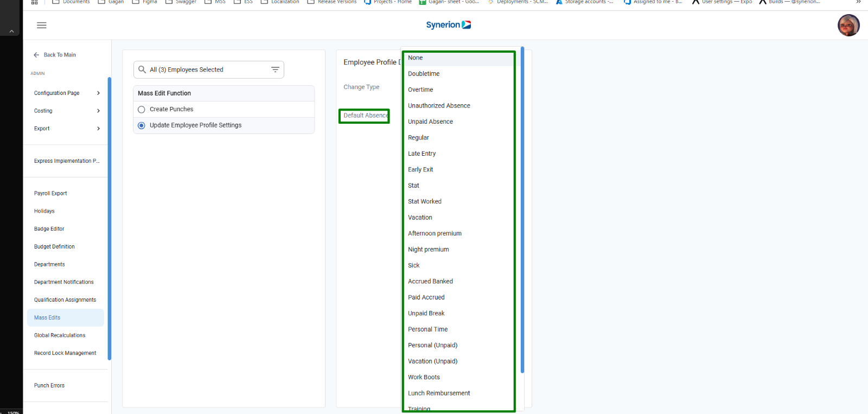Open Holidays in sidebar

[44, 211]
